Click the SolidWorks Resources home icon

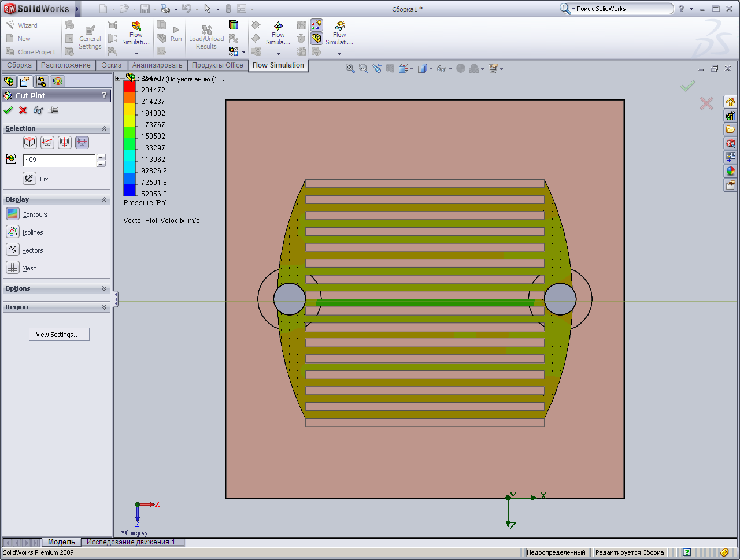pyautogui.click(x=730, y=102)
